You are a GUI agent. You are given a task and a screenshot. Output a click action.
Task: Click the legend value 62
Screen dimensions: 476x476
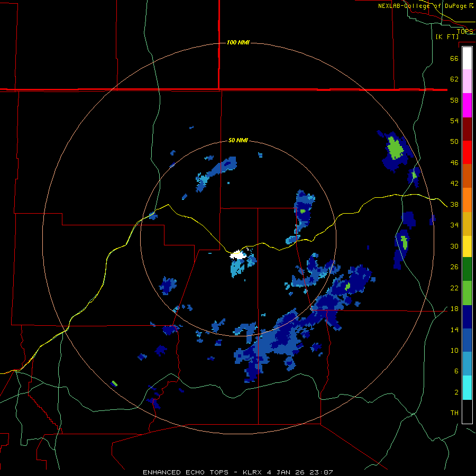point(454,79)
